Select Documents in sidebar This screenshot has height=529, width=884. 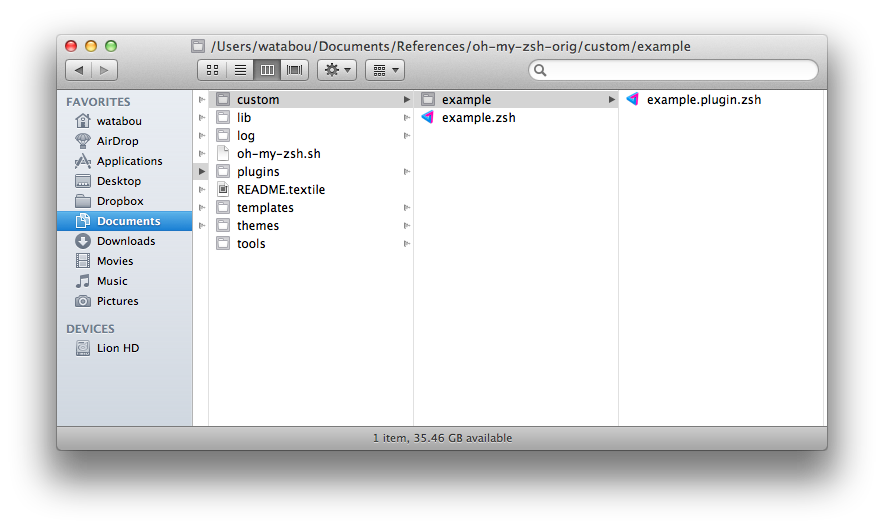[125, 221]
